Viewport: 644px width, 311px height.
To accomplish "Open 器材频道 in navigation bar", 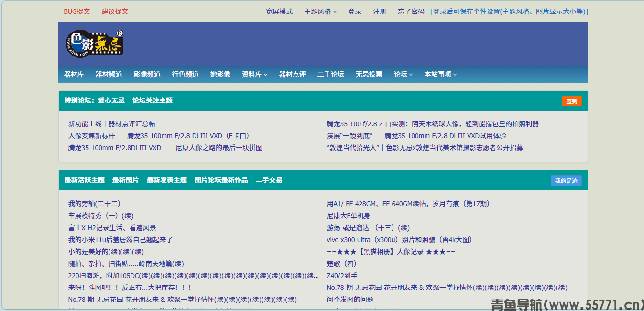I will click(109, 74).
